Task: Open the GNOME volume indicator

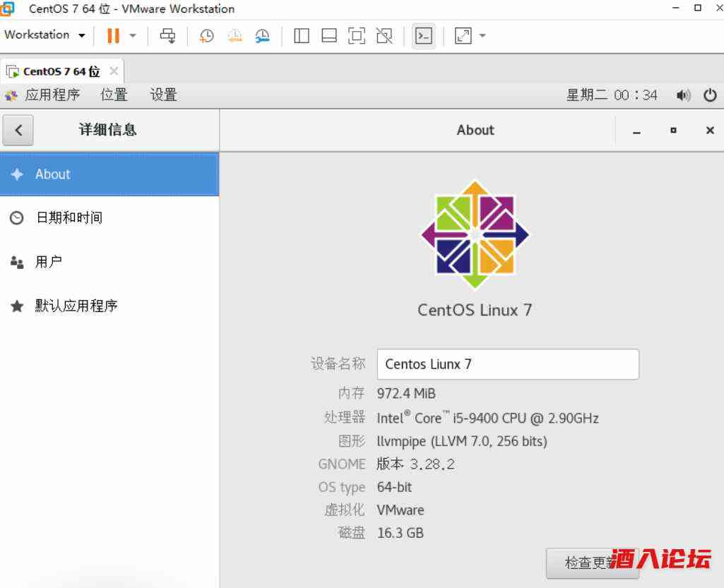Action: (683, 95)
